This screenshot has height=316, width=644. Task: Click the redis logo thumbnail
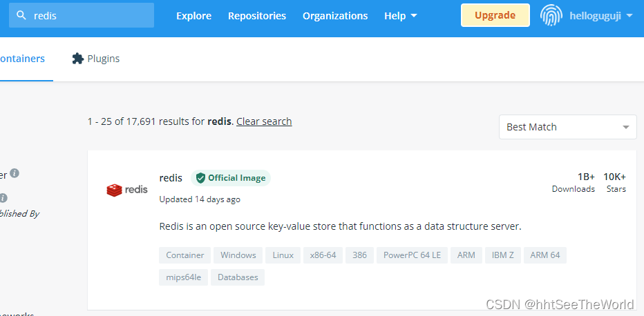tap(126, 190)
